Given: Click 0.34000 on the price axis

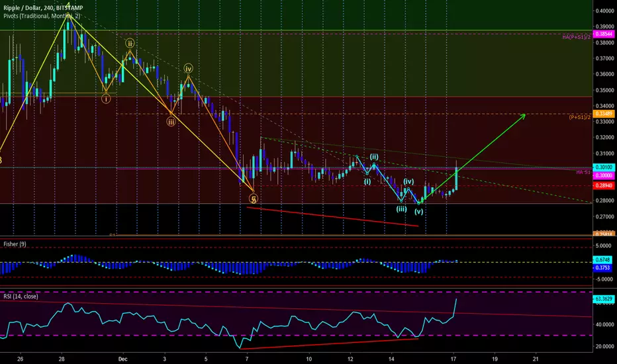Looking at the screenshot, I should (605, 106).
